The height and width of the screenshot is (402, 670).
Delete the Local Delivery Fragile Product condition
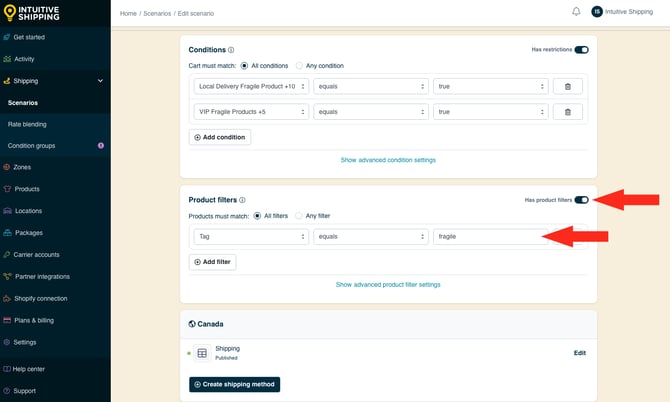567,86
